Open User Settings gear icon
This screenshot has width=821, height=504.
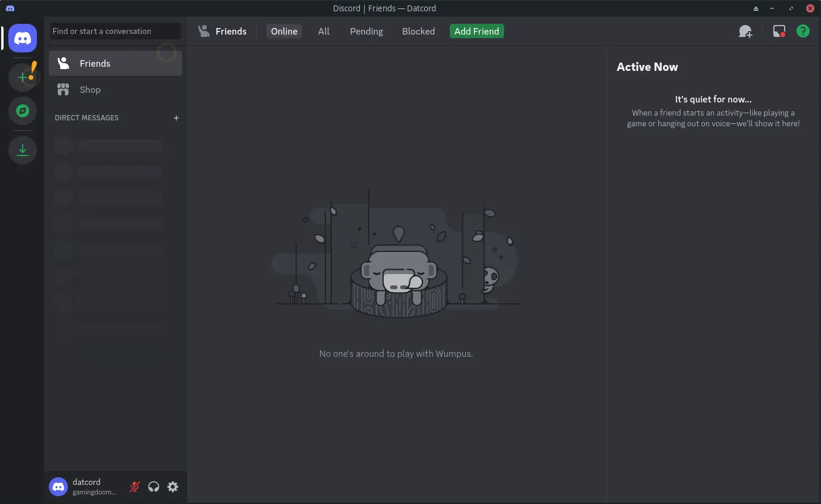coord(173,487)
